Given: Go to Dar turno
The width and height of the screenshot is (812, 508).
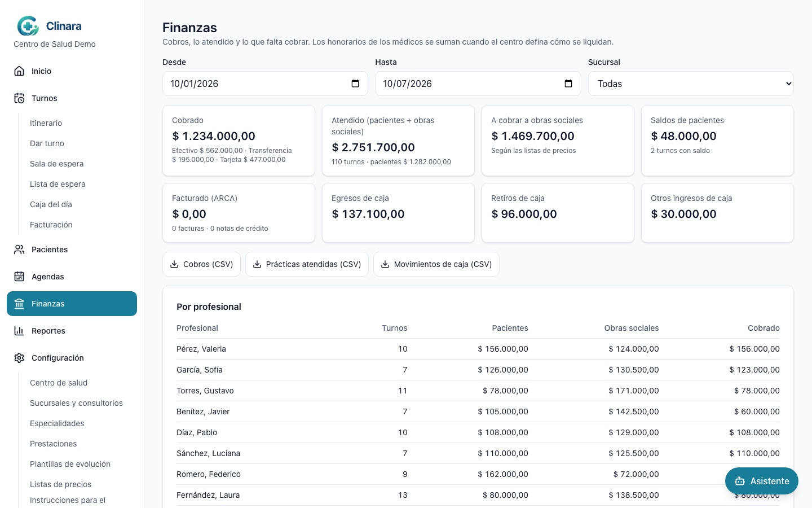Looking at the screenshot, I should point(47,143).
